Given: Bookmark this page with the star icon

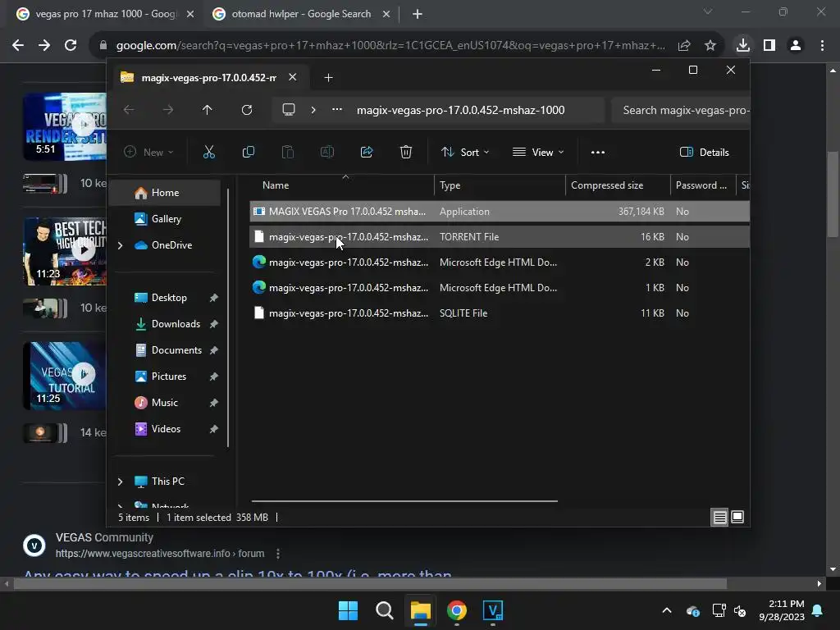Looking at the screenshot, I should tap(710, 46).
